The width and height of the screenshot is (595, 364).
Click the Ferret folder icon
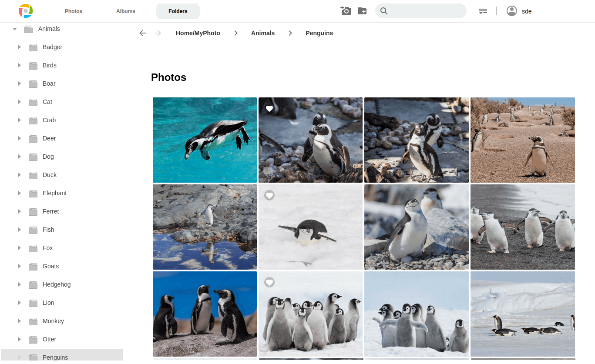tap(33, 212)
